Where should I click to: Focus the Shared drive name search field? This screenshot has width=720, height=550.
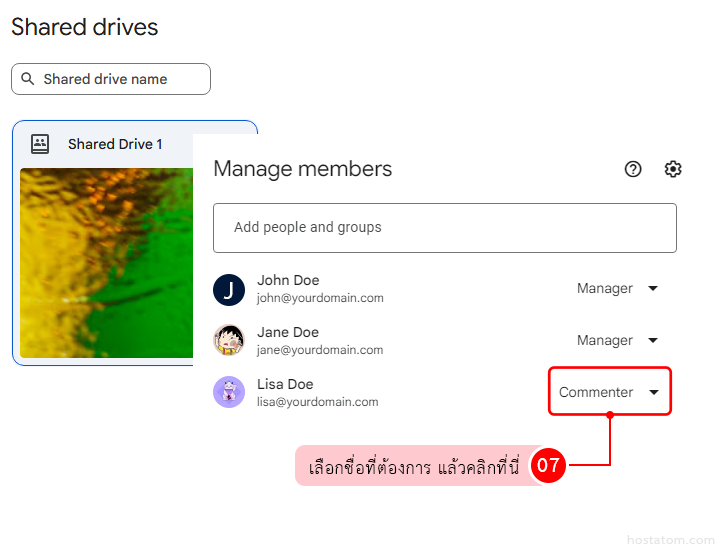click(x=111, y=79)
